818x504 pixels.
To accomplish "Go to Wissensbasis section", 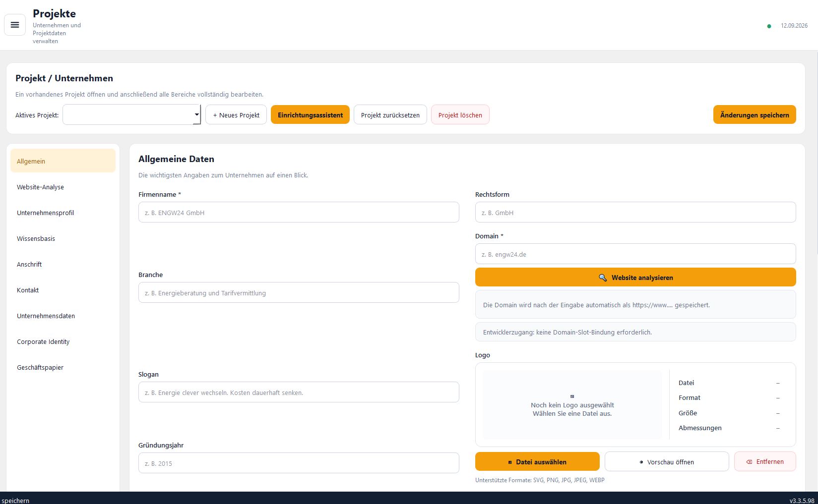I will coord(63,238).
